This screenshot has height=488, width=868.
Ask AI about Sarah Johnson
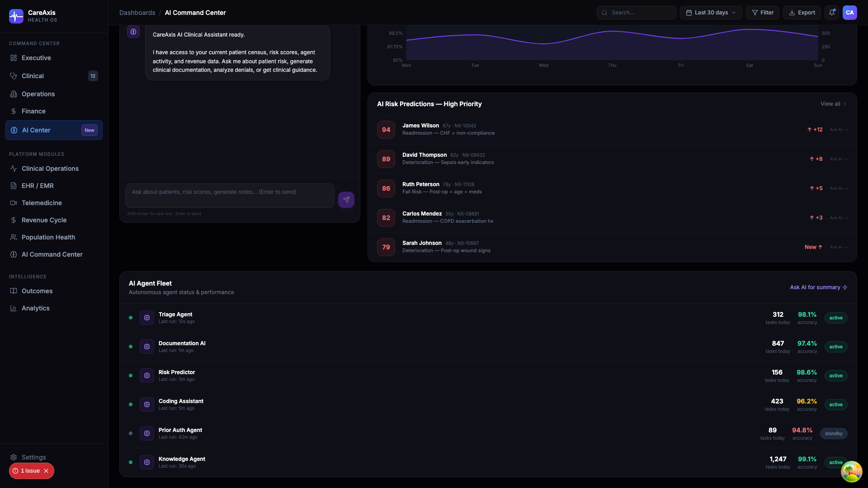[x=839, y=247]
